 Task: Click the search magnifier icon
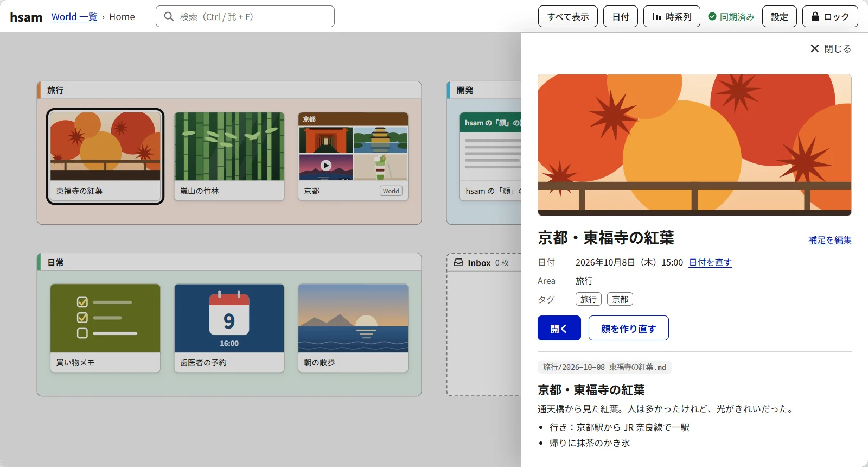click(169, 17)
